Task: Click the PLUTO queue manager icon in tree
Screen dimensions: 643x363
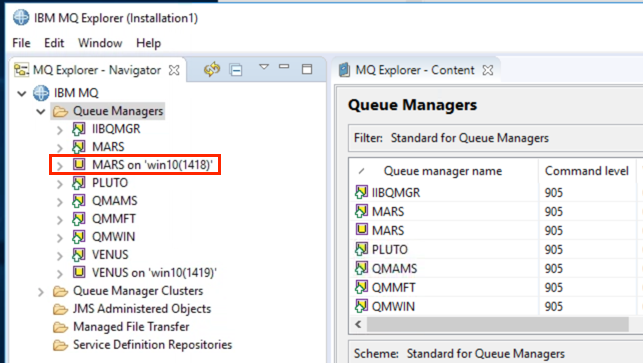Action: pyautogui.click(x=78, y=183)
